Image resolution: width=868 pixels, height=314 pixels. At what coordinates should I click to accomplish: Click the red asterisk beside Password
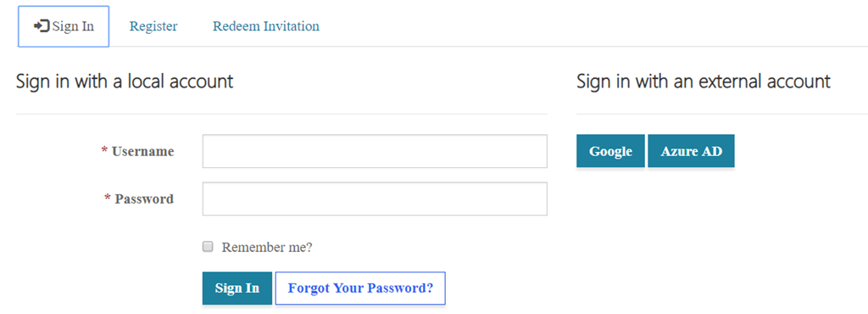point(108,199)
